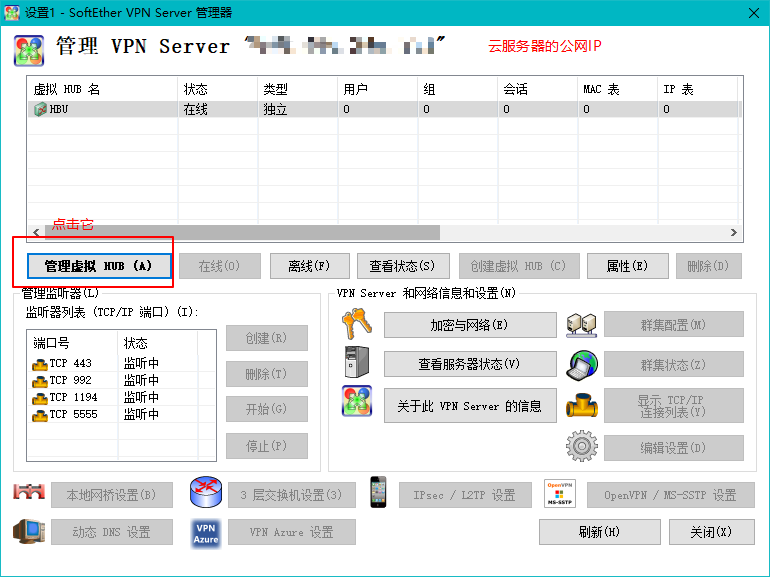Click the 类型 column header
Screen dimensions: 770x577
(298, 89)
